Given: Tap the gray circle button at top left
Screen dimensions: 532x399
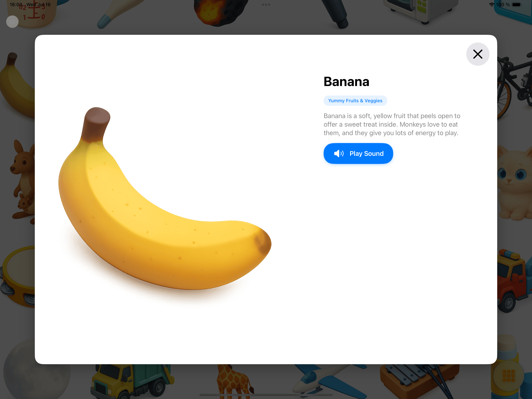Looking at the screenshot, I should click(x=12, y=22).
